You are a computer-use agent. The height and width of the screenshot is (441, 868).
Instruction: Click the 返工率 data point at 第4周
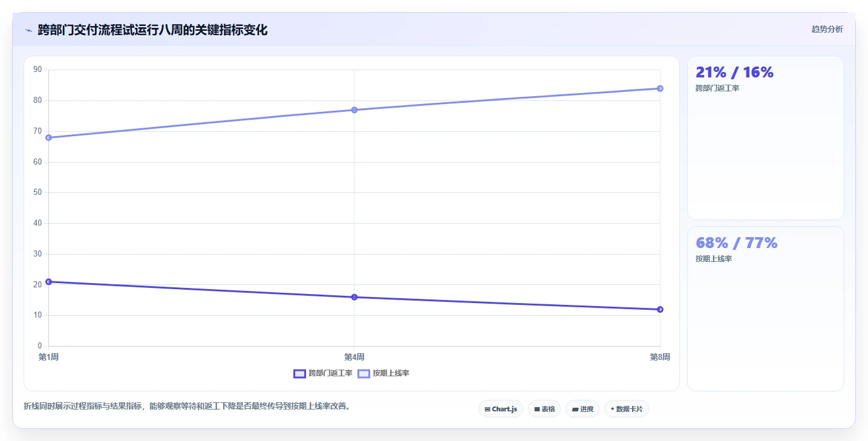tap(354, 297)
